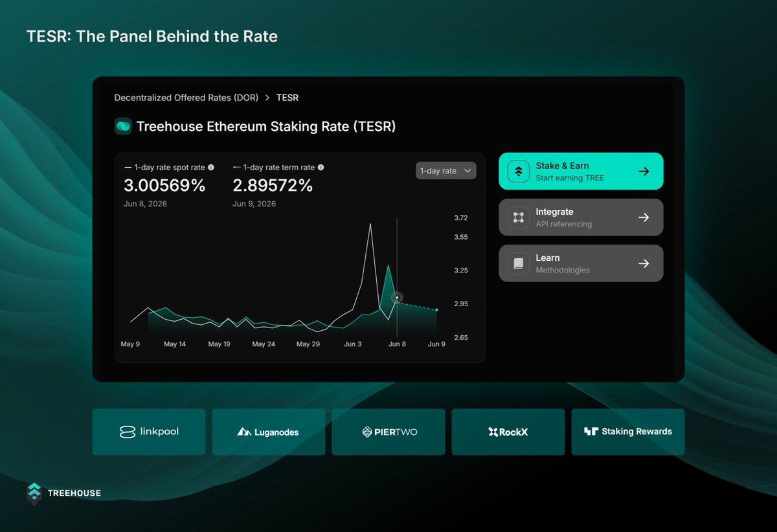Click the Integrate nodes icon
The width and height of the screenshot is (777, 532).
[x=519, y=217]
